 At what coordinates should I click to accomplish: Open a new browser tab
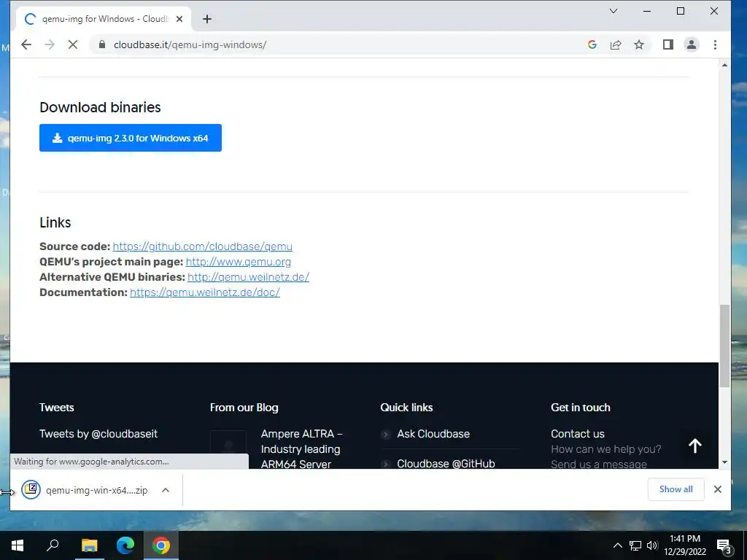[x=206, y=19]
